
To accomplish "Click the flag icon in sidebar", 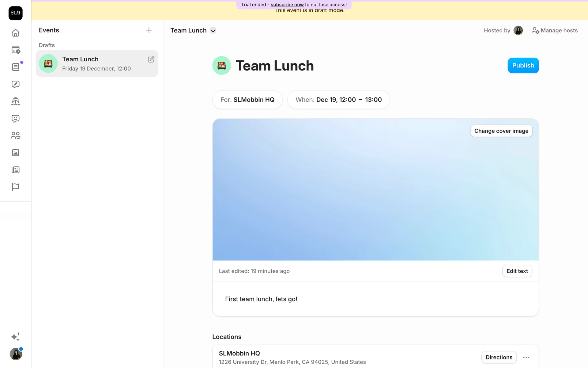I will pyautogui.click(x=15, y=187).
